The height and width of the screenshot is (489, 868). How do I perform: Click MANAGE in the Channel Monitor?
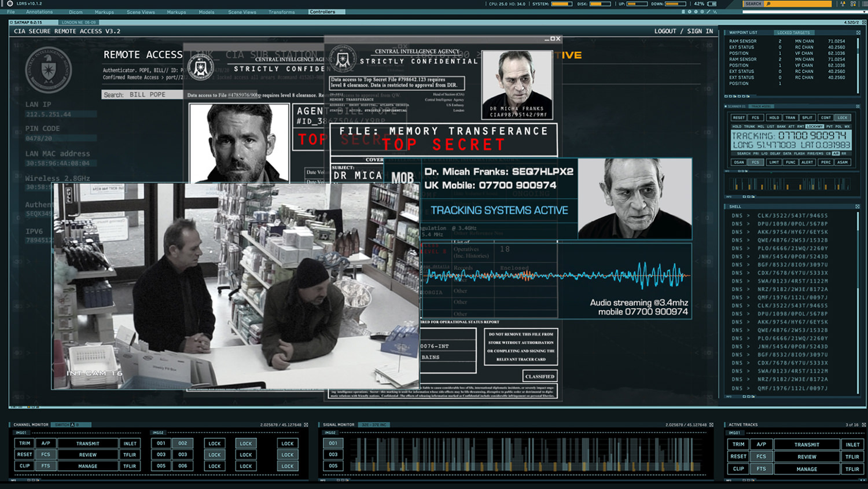[88, 466]
